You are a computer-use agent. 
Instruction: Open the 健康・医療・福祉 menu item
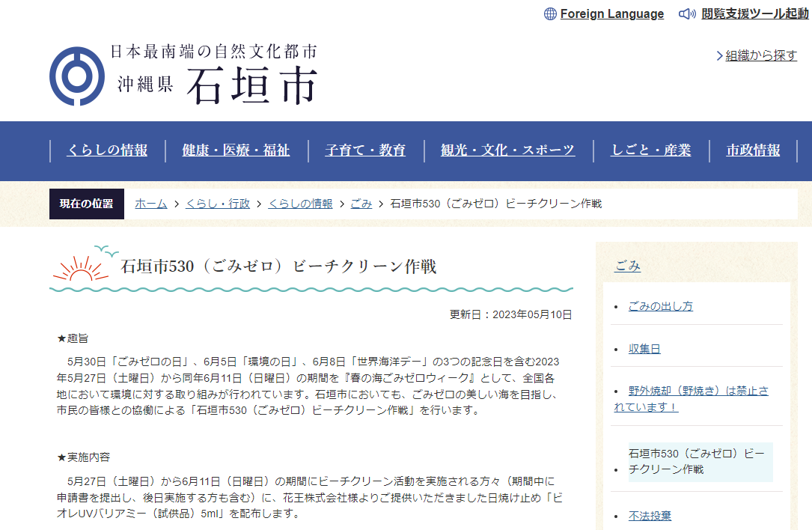tap(236, 150)
